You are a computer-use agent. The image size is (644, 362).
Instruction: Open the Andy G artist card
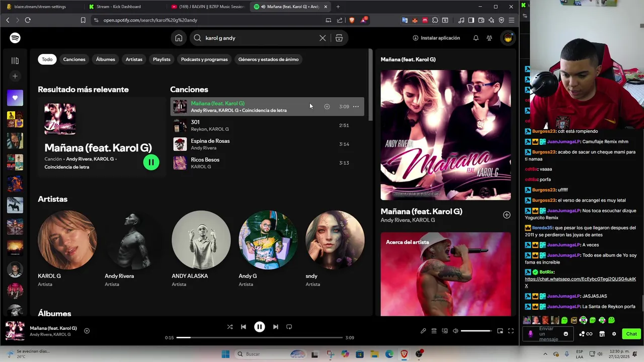[x=268, y=248]
